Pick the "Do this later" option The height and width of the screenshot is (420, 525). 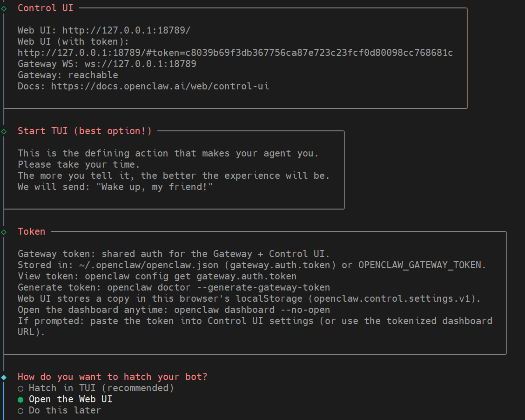(x=65, y=410)
